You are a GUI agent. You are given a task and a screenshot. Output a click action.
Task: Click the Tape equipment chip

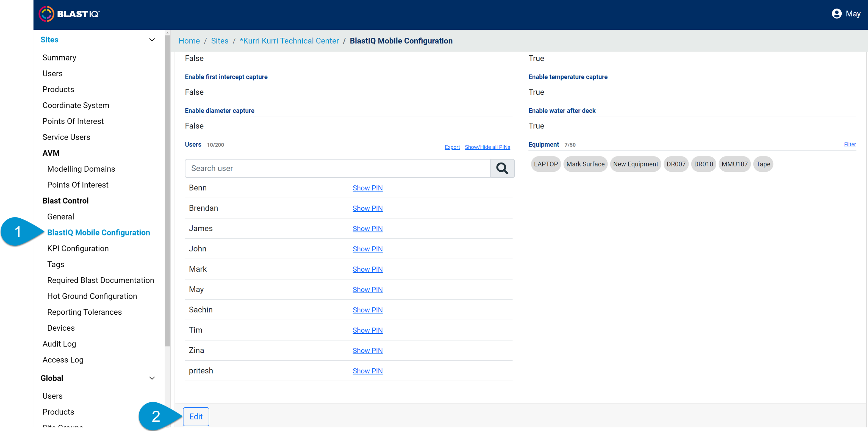763,164
